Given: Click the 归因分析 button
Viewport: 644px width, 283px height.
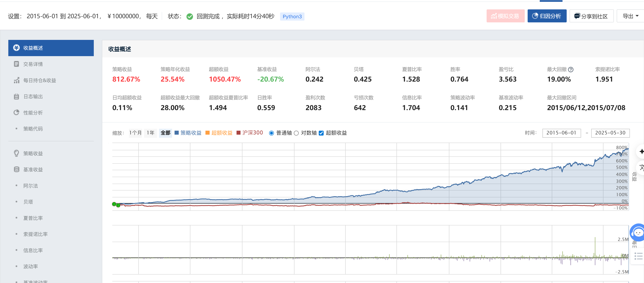Looking at the screenshot, I should pyautogui.click(x=547, y=16).
